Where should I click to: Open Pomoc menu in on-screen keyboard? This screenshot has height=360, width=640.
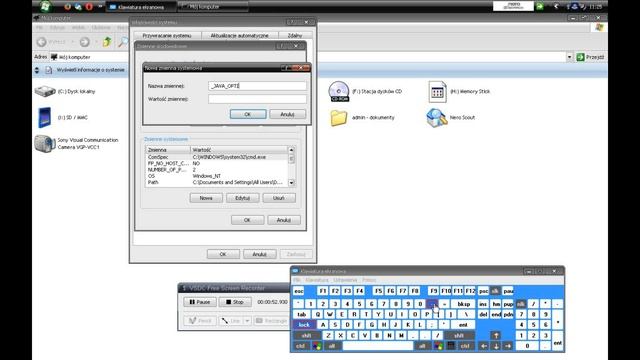(x=369, y=280)
